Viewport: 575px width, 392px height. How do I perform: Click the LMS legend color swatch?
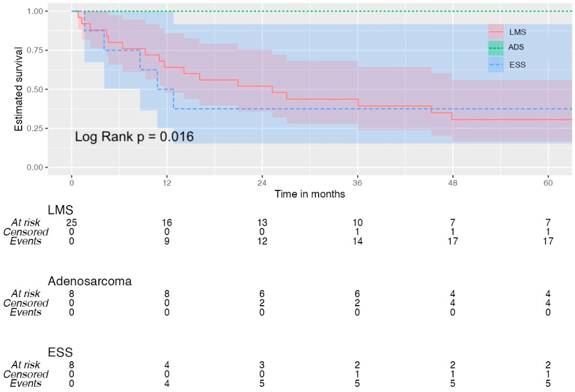[496, 32]
